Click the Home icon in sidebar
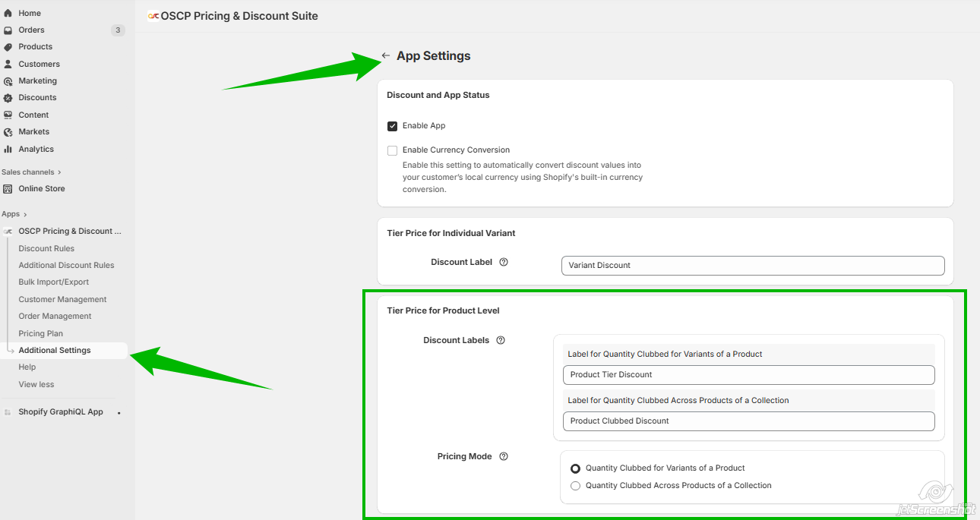 (8, 13)
